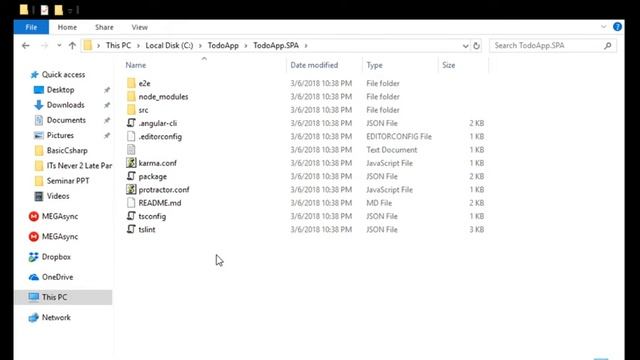Click the .editorconfig file icon
The width and height of the screenshot is (640, 360).
(x=131, y=136)
